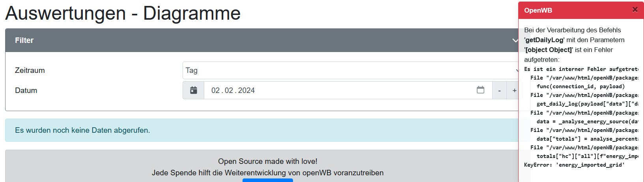This screenshot has height=182, width=644.
Task: Collapse the Filter panel with the chevron
Action: point(515,40)
